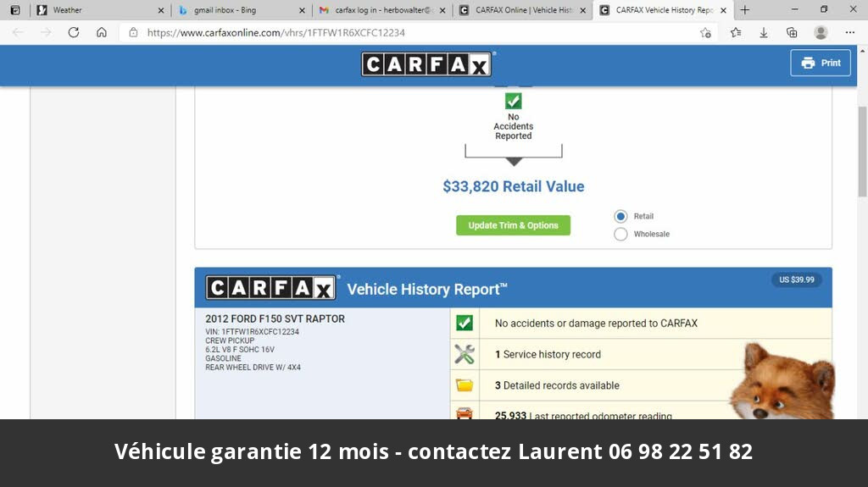The image size is (868, 487).
Task: Go forward to next page
Action: tap(46, 33)
